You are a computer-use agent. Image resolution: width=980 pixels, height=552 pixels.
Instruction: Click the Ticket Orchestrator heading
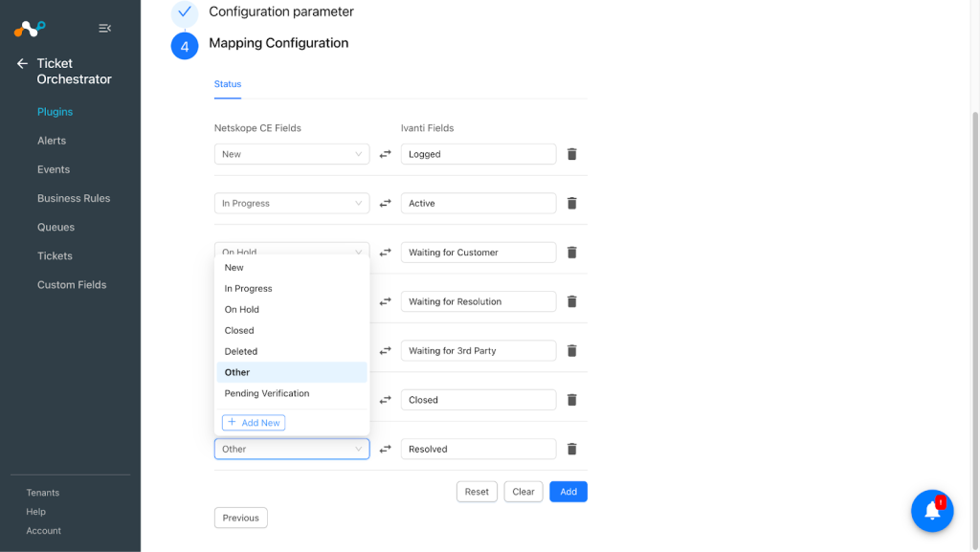click(74, 71)
